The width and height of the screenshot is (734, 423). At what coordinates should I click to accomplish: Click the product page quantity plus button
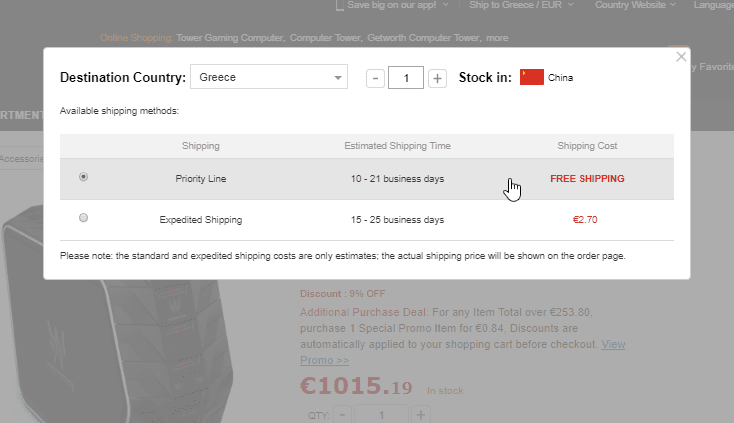(x=421, y=415)
